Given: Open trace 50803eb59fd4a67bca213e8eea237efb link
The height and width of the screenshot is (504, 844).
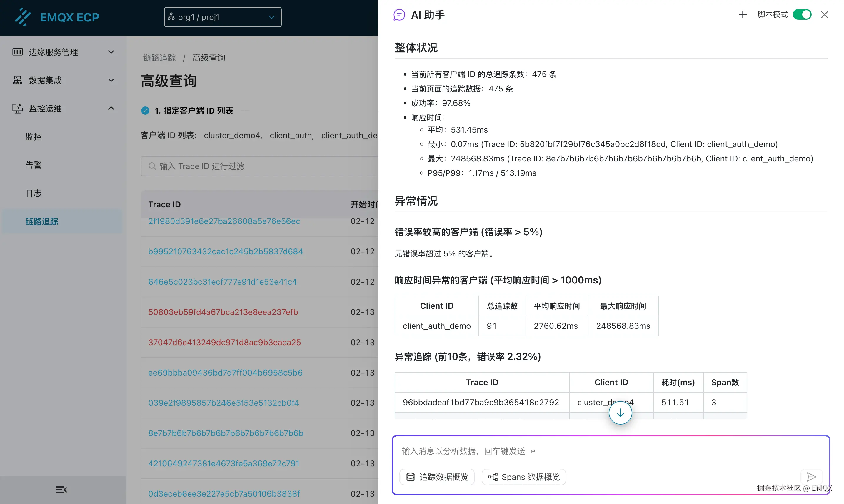Looking at the screenshot, I should pos(223,312).
